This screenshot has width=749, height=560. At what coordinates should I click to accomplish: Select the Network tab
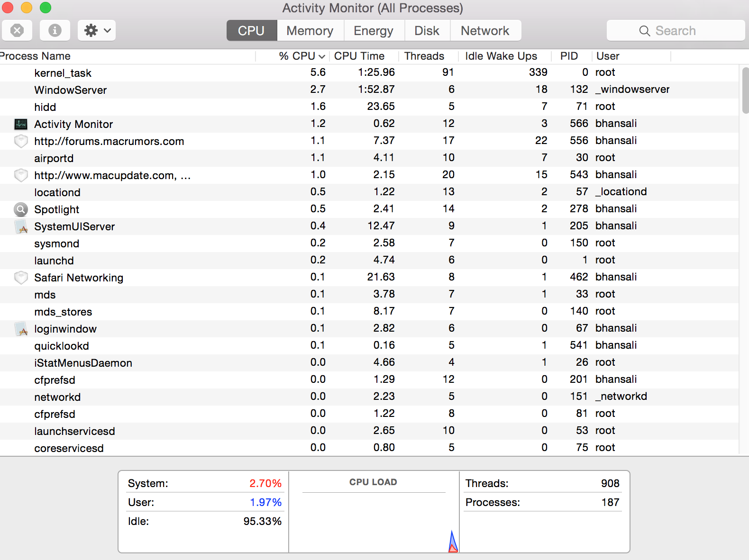coord(485,30)
